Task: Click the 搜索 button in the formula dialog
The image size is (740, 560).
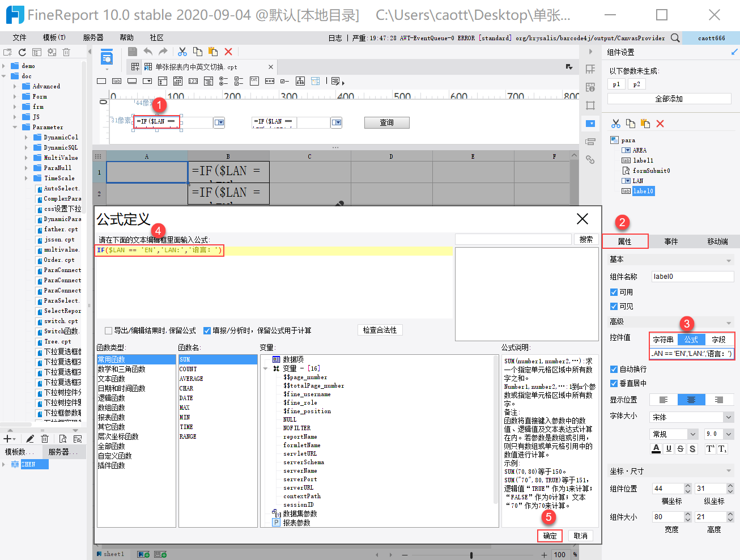Action: click(586, 239)
